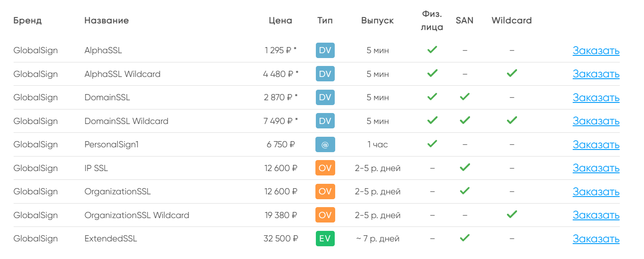Click the Тип column header

(x=324, y=20)
